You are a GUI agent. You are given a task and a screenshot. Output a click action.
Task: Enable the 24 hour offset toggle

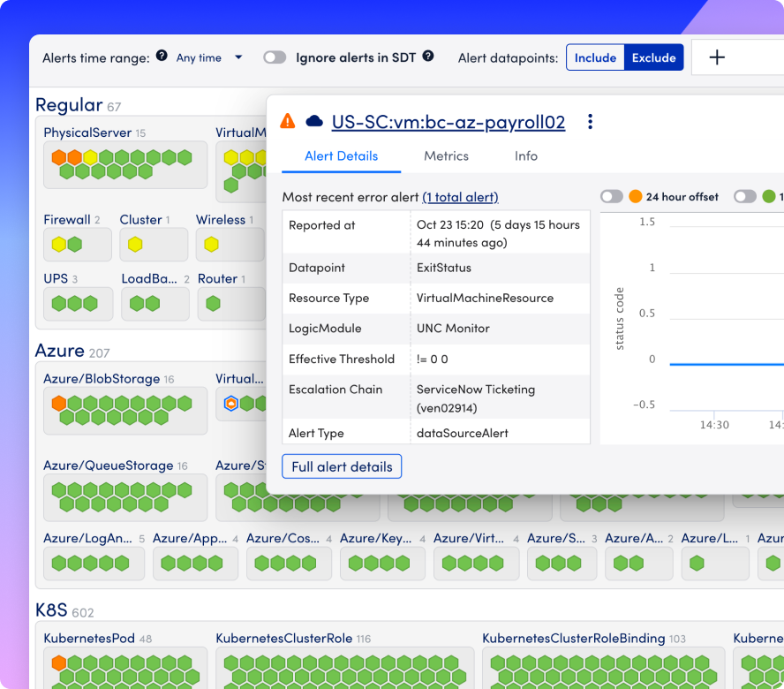pyautogui.click(x=612, y=197)
